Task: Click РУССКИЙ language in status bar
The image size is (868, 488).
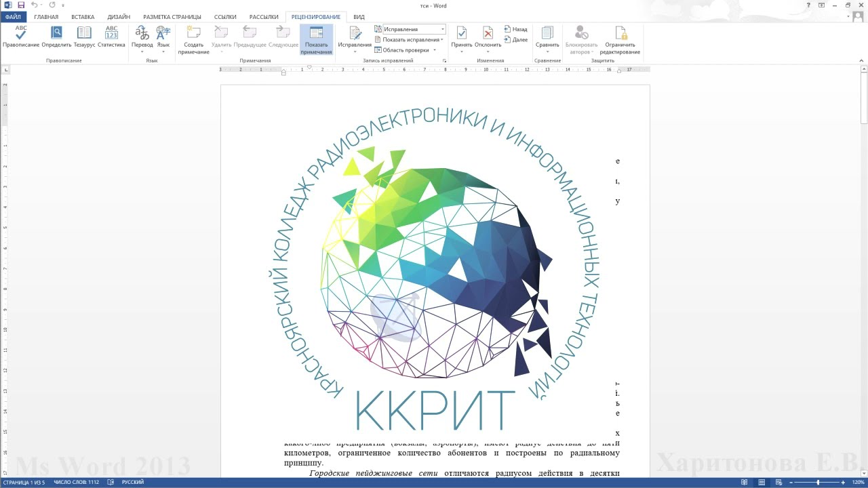Action: [x=132, y=483]
